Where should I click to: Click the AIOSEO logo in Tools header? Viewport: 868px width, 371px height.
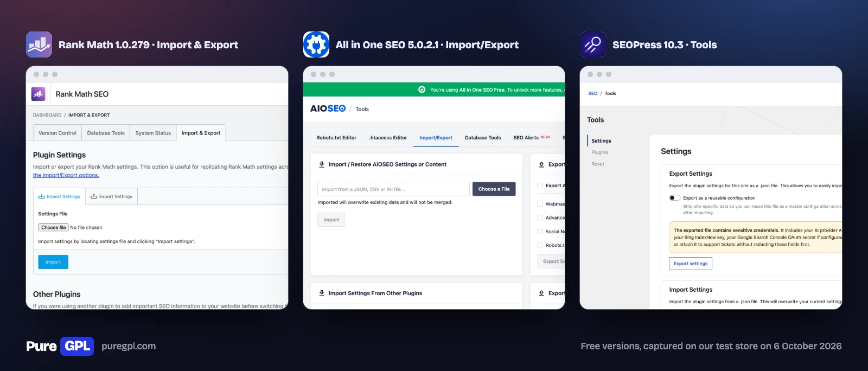328,108
